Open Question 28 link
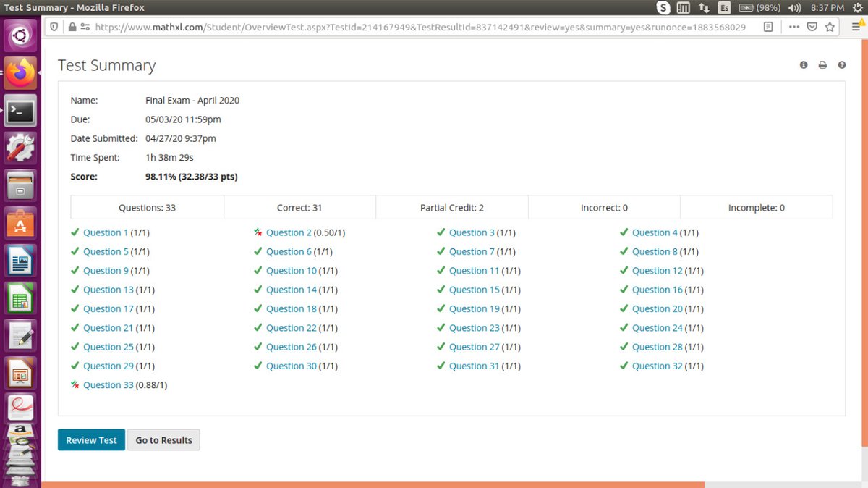This screenshot has height=488, width=868. coord(658,347)
